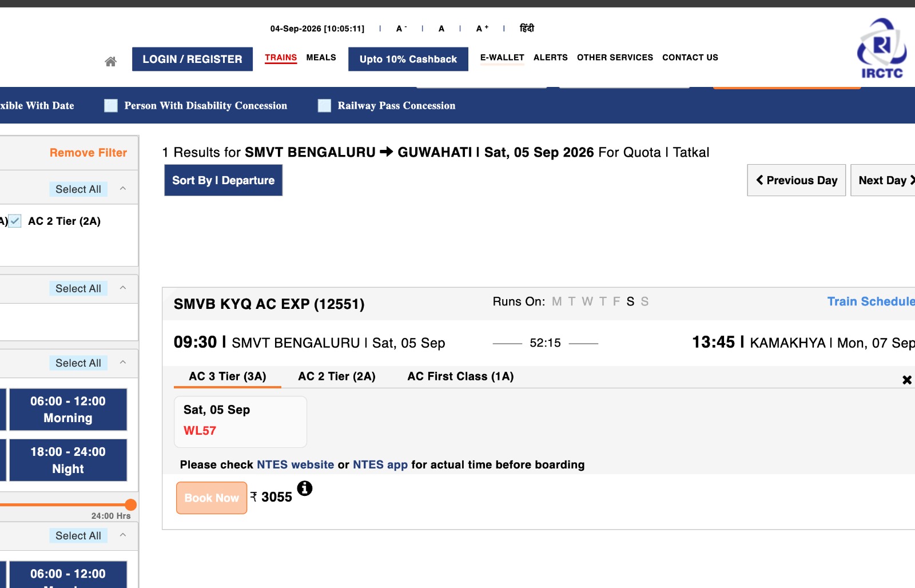Open the Train Schedule link
This screenshot has width=915, height=588.
pos(871,301)
